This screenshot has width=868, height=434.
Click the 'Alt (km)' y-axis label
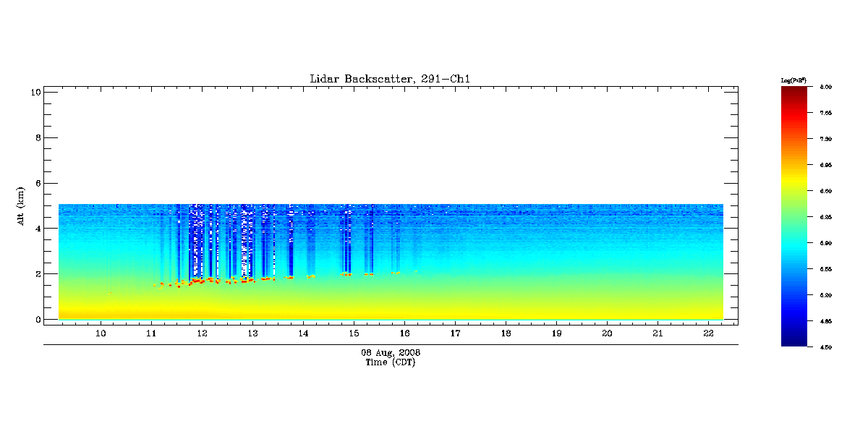(x=20, y=205)
